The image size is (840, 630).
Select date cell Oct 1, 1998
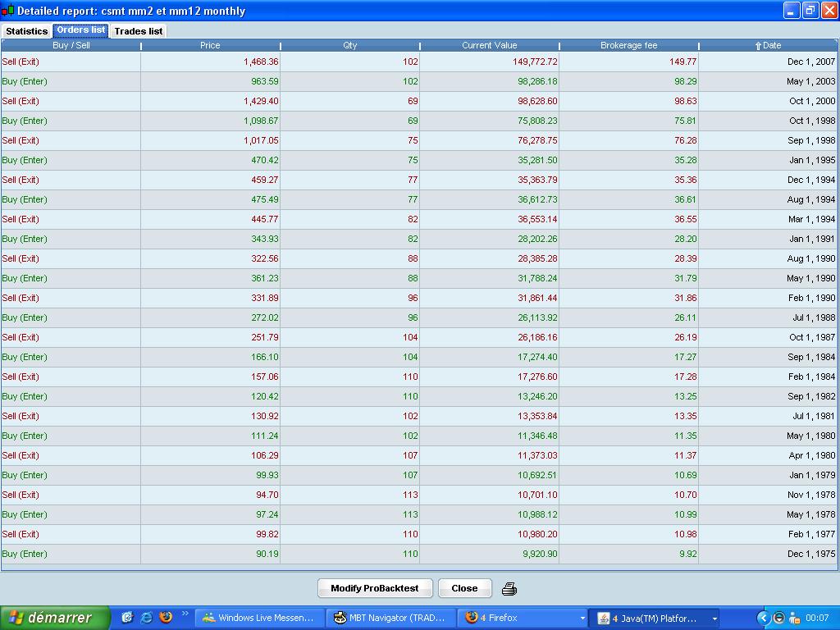tap(768, 121)
